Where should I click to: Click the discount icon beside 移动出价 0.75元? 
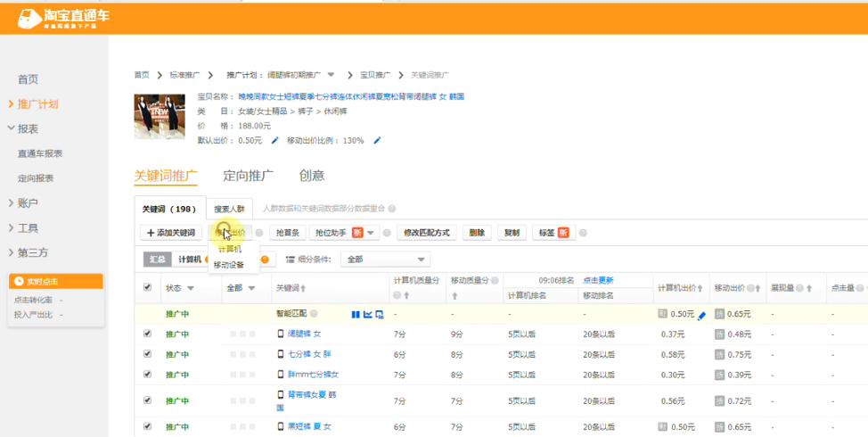pyautogui.click(x=719, y=354)
